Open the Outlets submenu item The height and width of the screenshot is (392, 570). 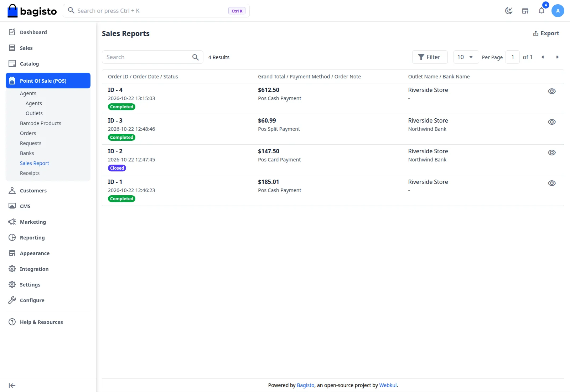click(x=34, y=113)
